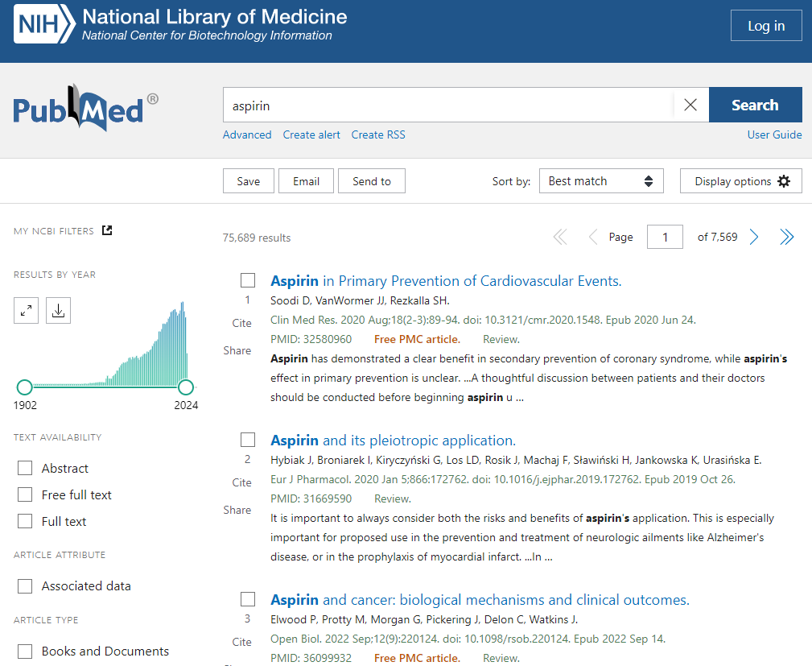Go to the previous results page
The image size is (812, 666).
point(592,237)
